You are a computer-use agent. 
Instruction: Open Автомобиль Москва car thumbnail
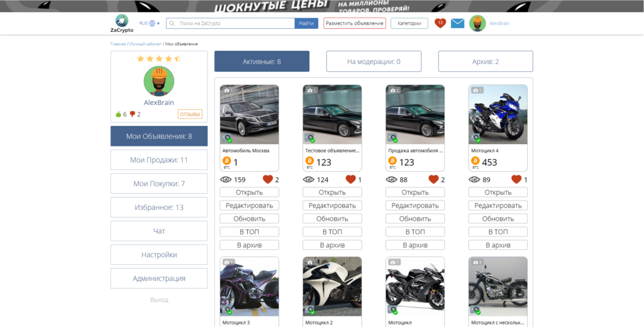249,114
